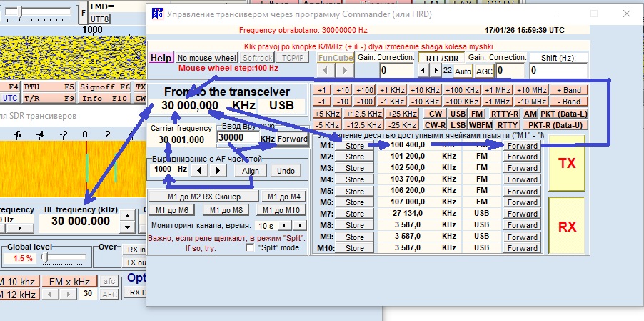Click the Info F10 macro button

coord(105,99)
